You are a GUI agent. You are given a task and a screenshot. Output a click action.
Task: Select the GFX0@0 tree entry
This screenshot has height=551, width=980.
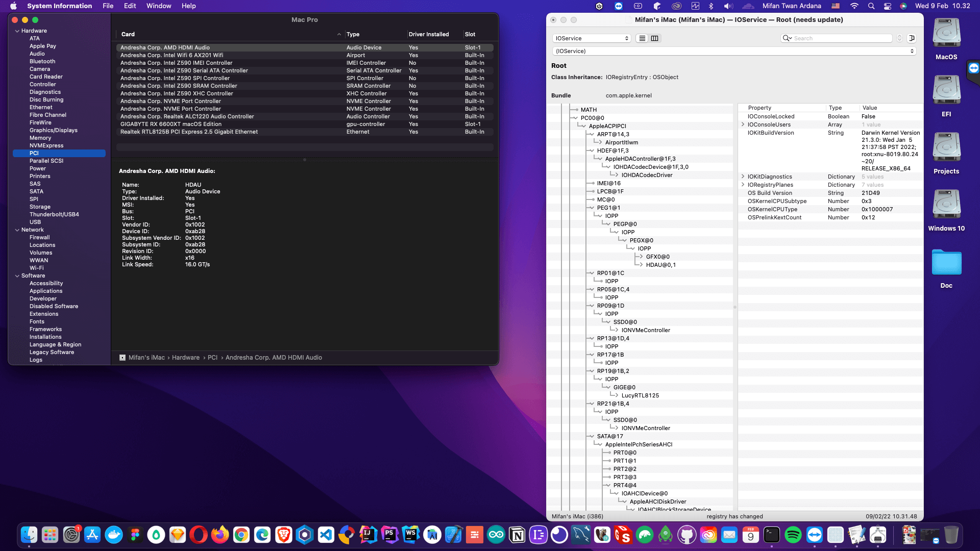pos(658,257)
